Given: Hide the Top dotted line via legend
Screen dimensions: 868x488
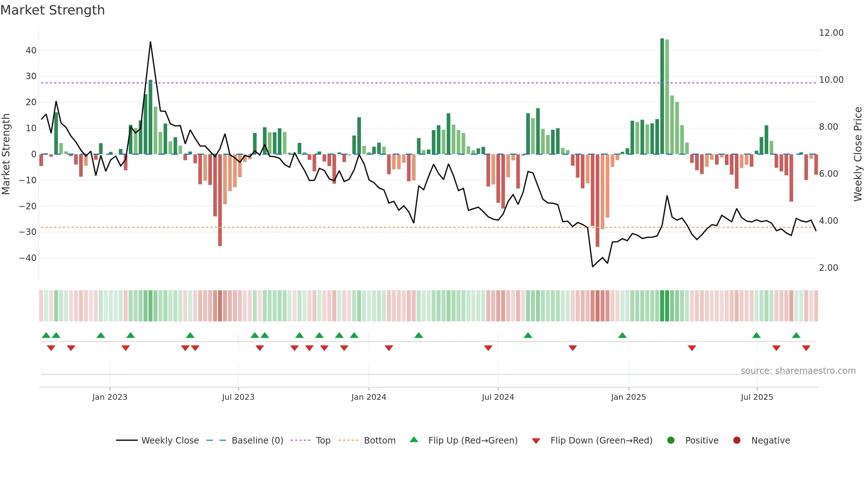Looking at the screenshot, I should [310, 440].
